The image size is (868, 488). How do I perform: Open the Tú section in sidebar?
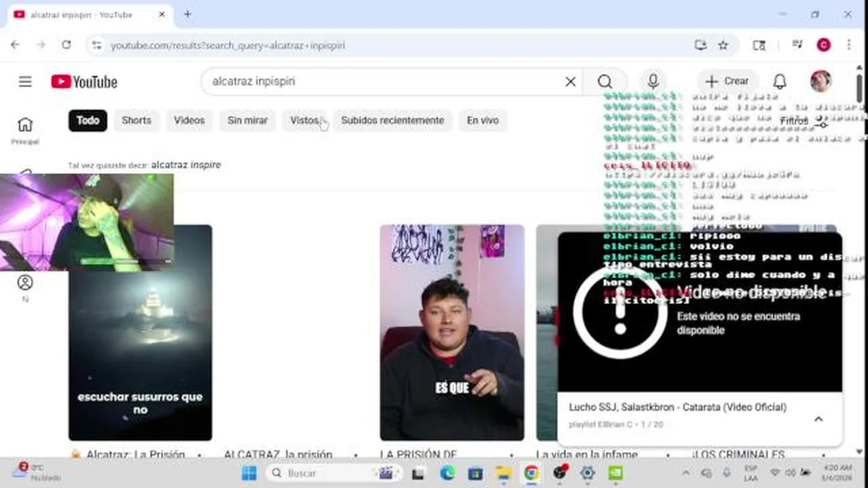point(25,287)
